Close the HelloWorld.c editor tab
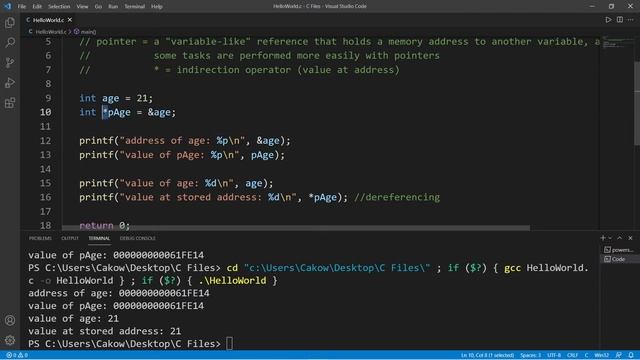This screenshot has height=360, width=640. [x=70, y=20]
